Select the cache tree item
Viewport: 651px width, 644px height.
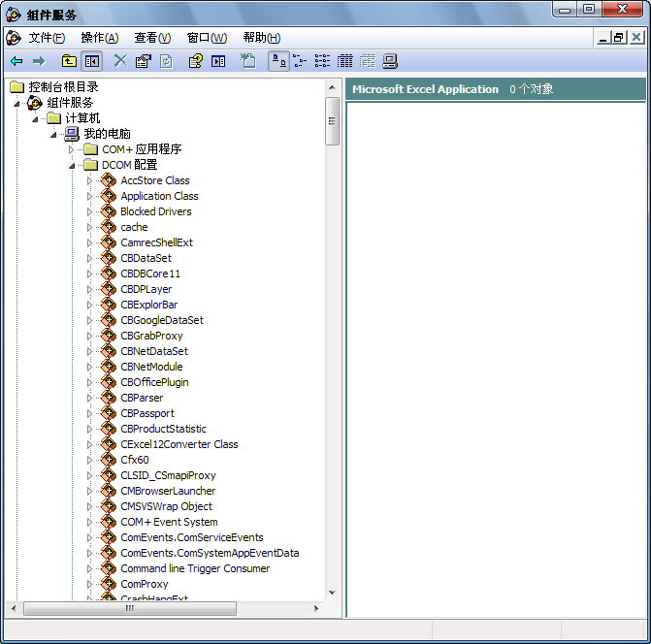134,227
